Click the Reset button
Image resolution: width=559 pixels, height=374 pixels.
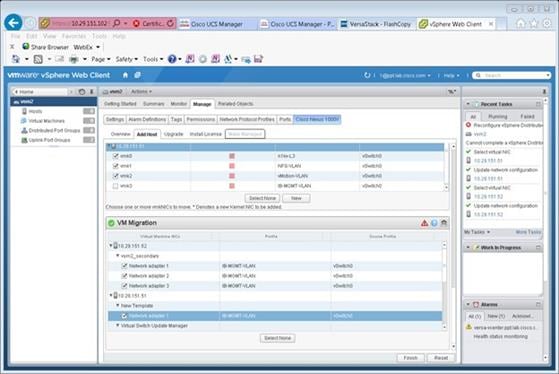441,358
